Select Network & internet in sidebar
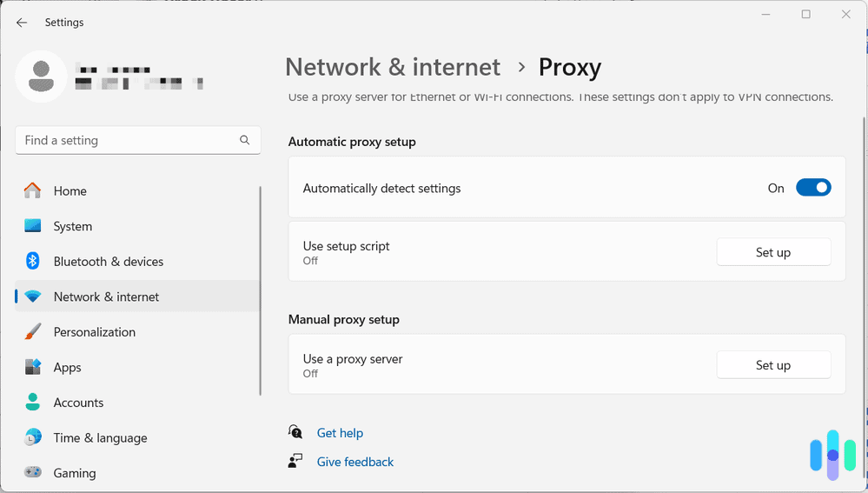 pyautogui.click(x=106, y=296)
